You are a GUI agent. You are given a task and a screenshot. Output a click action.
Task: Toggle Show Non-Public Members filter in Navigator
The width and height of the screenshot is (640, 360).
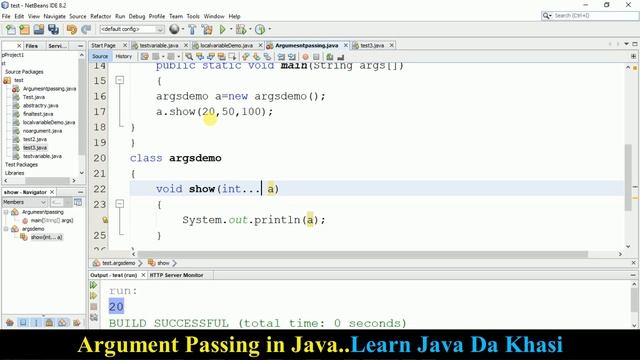[x=49, y=322]
